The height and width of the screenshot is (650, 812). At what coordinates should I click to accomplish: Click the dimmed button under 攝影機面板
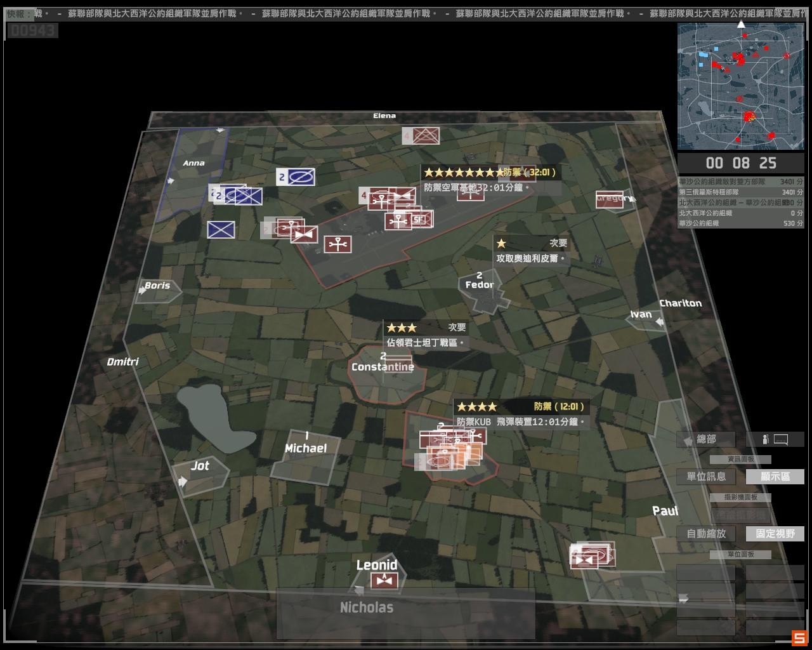tap(740, 515)
